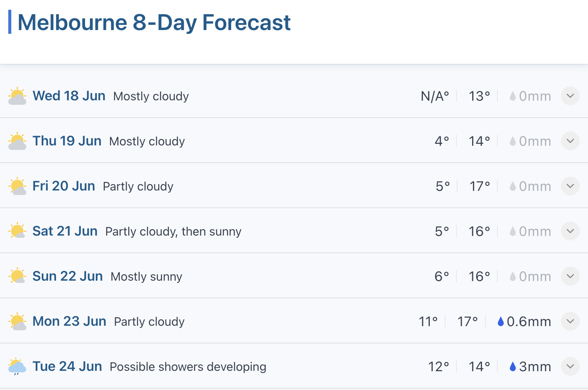This screenshot has width=588, height=390.
Task: Expand Tue 24 Jun forecast chevron
Action: [x=570, y=366]
